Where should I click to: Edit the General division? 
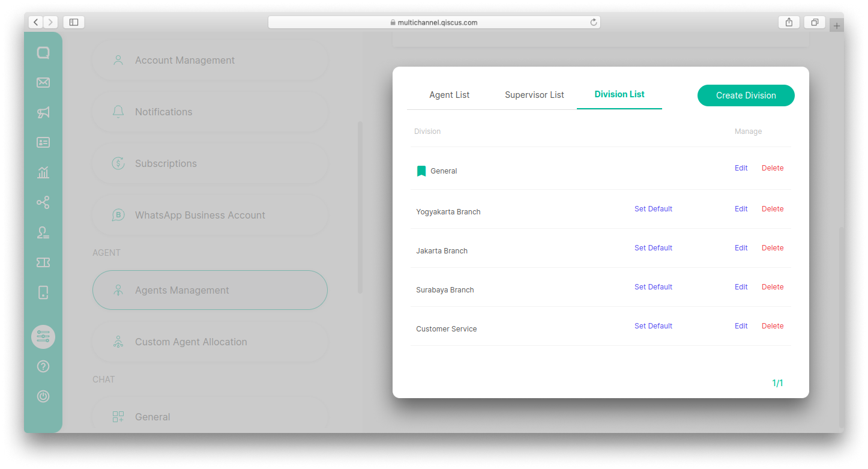pyautogui.click(x=741, y=168)
